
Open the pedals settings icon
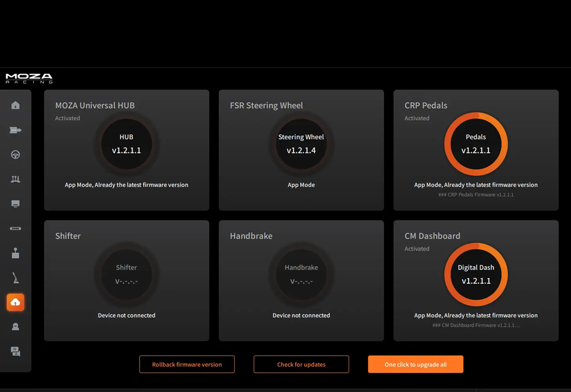click(15, 179)
